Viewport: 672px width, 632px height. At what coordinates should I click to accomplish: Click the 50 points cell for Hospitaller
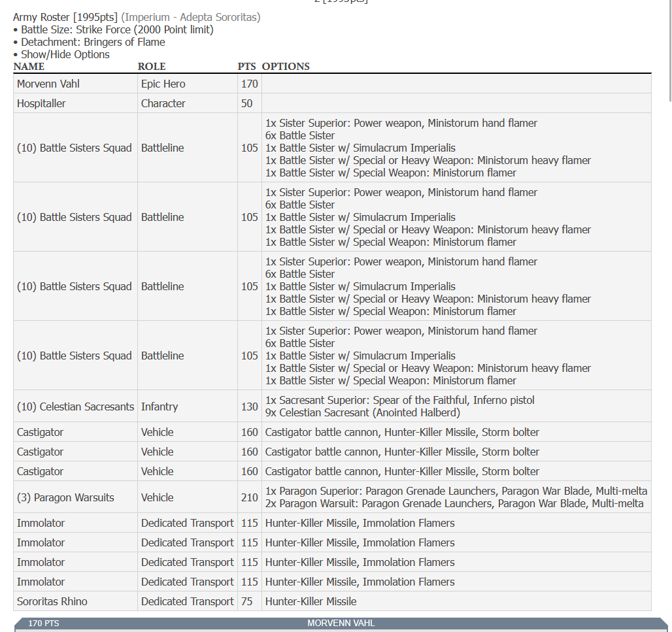click(x=250, y=104)
